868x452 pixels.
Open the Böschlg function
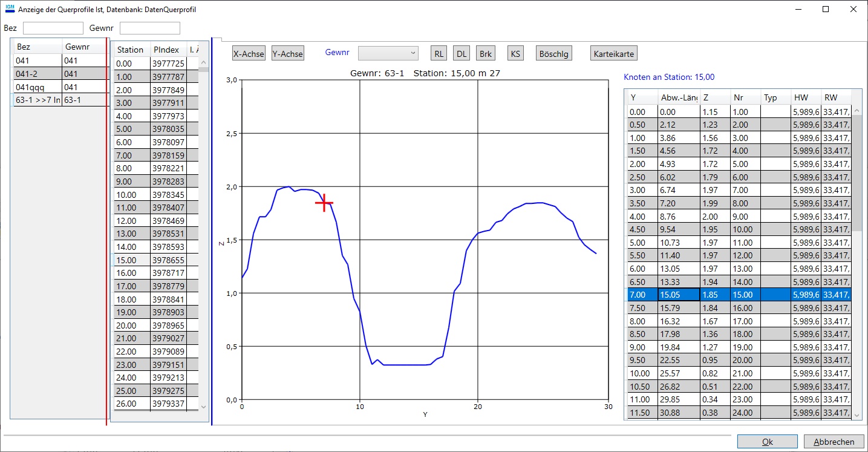(553, 54)
